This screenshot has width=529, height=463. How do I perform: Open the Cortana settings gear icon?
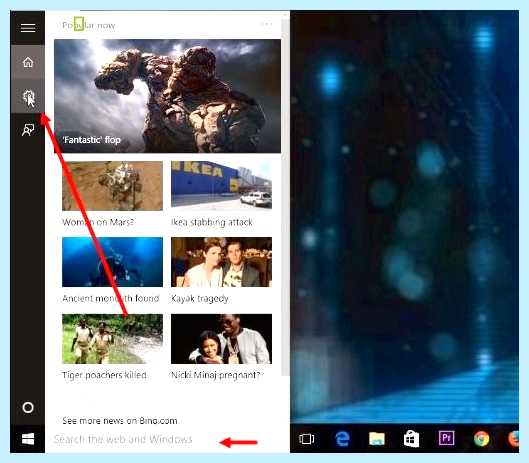pos(28,97)
